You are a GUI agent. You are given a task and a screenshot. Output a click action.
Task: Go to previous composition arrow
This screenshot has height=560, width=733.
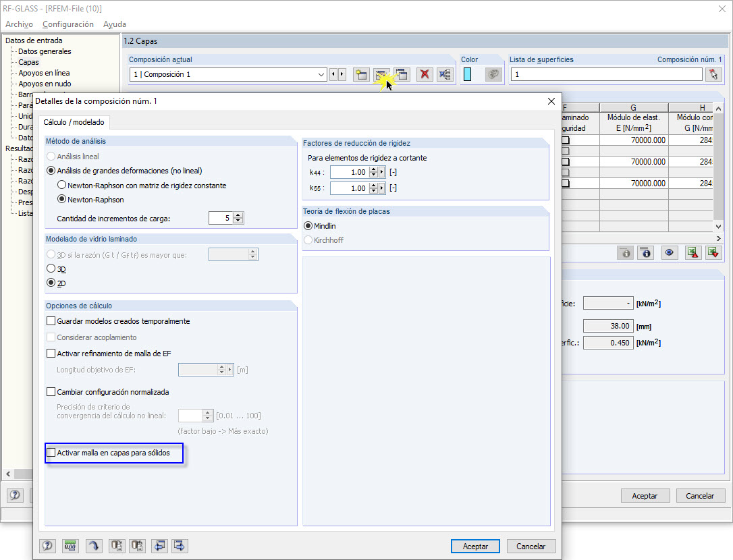point(333,74)
